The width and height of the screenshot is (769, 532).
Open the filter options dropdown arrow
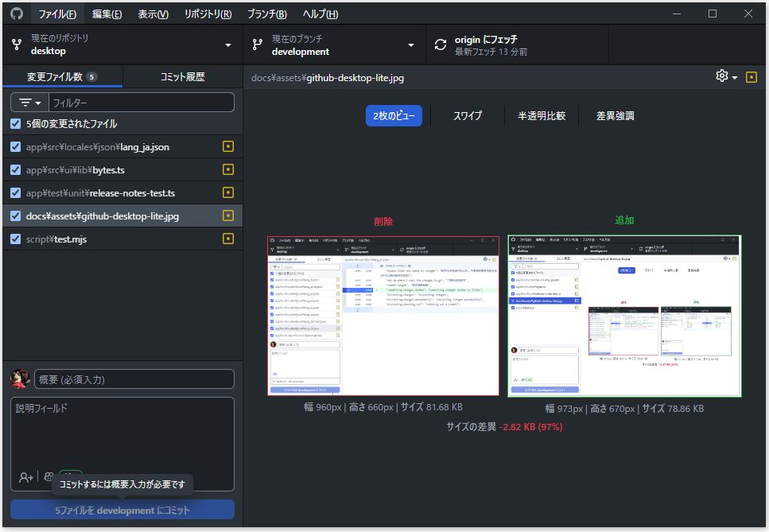pyautogui.click(x=38, y=103)
